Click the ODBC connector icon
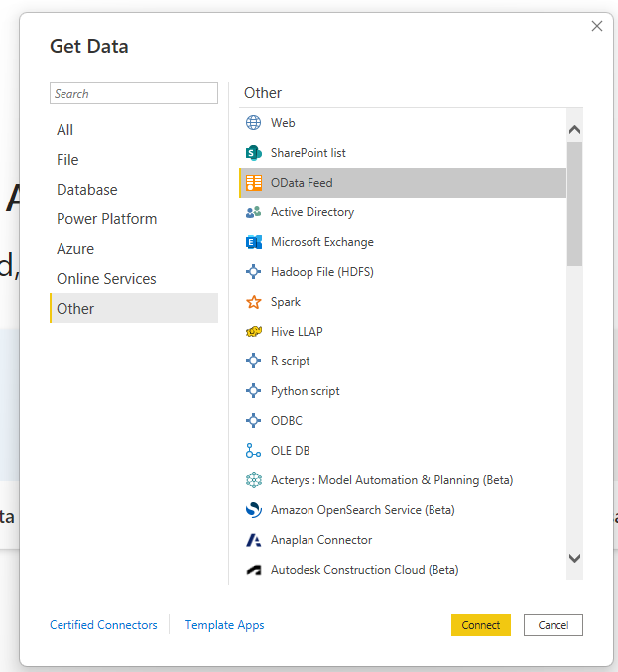Image resolution: width=618 pixels, height=672 pixels. tap(253, 421)
